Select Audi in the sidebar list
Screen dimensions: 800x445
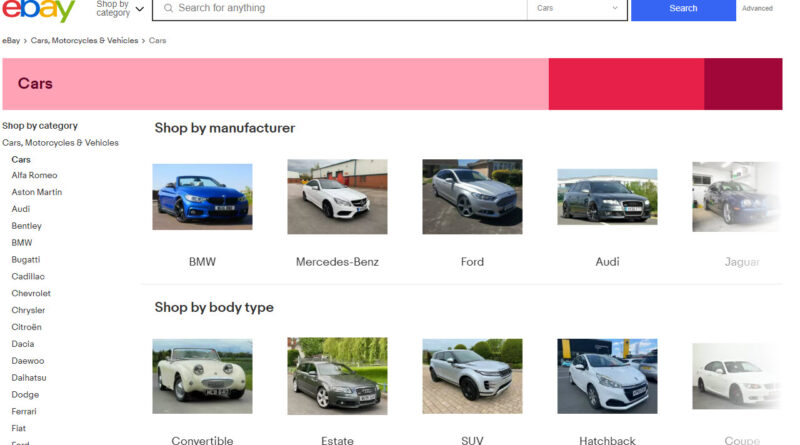click(x=21, y=209)
